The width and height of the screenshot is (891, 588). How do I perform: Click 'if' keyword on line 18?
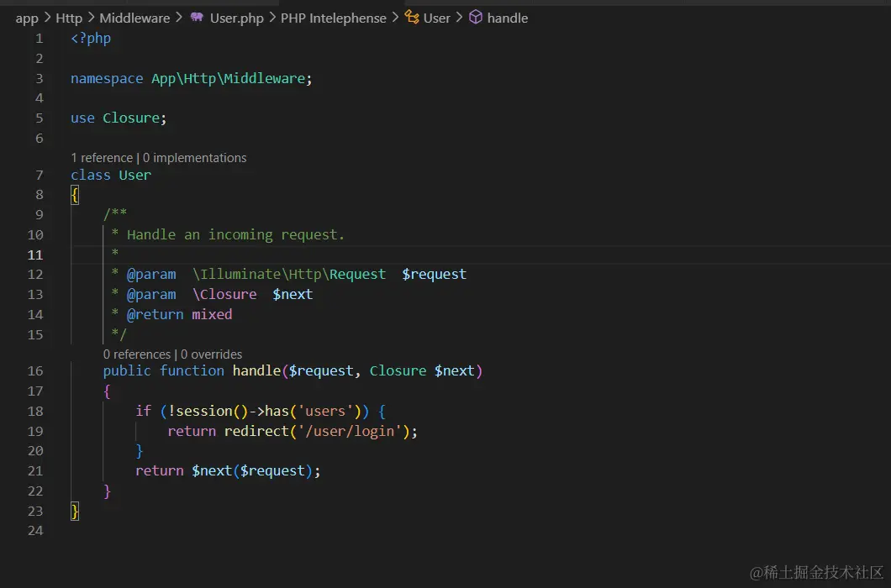[143, 411]
